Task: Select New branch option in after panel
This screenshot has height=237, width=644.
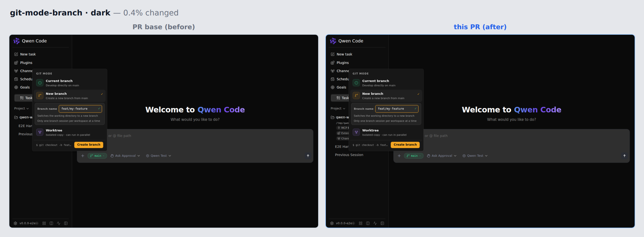Action: click(386, 96)
